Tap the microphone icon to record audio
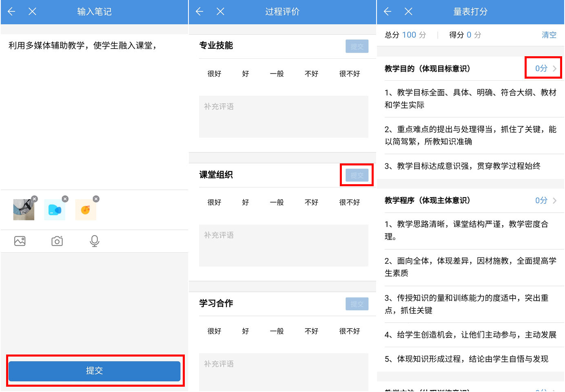Screen dimensions: 565x392 tap(94, 241)
